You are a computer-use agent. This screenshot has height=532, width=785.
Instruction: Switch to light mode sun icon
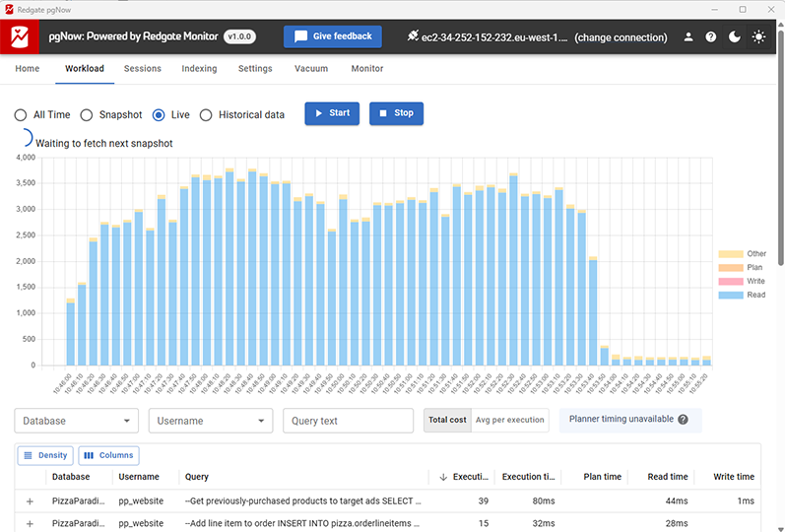click(x=758, y=36)
